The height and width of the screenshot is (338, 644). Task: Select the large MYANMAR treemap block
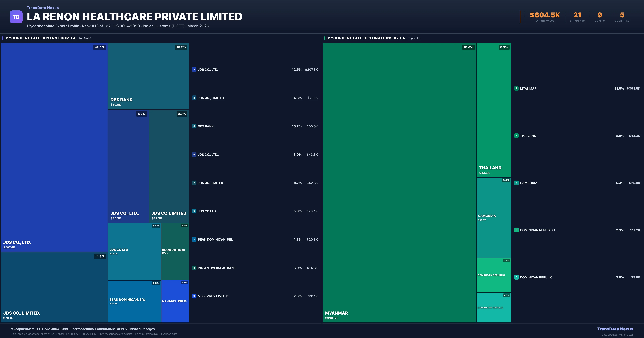(x=399, y=183)
